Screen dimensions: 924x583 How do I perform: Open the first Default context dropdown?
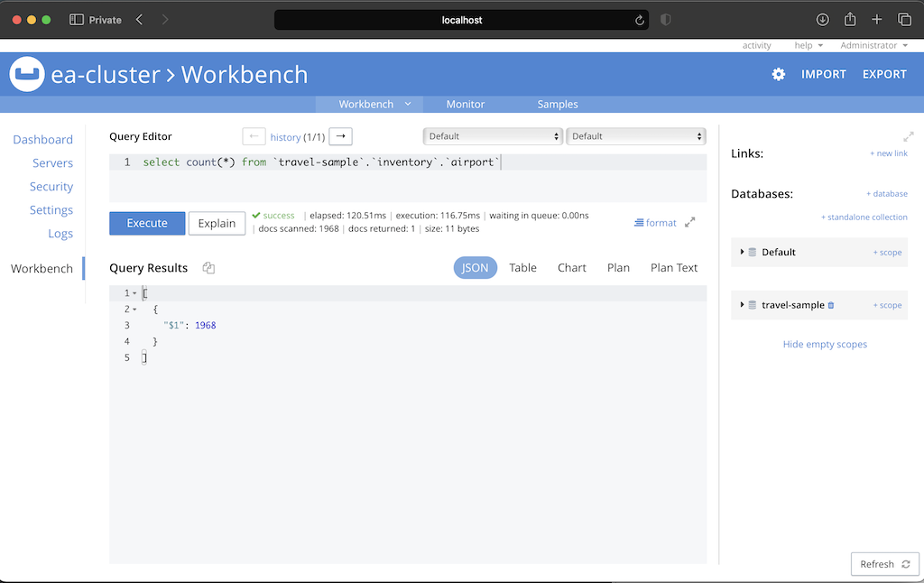[493, 136]
